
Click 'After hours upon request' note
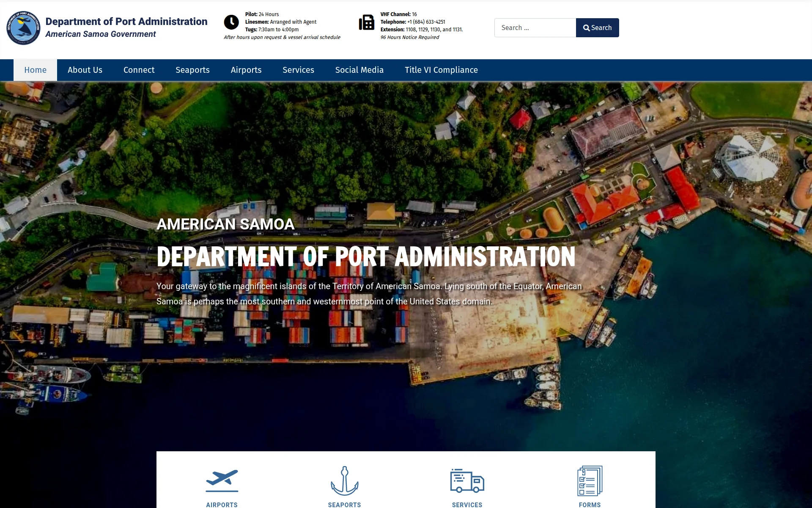point(282,37)
